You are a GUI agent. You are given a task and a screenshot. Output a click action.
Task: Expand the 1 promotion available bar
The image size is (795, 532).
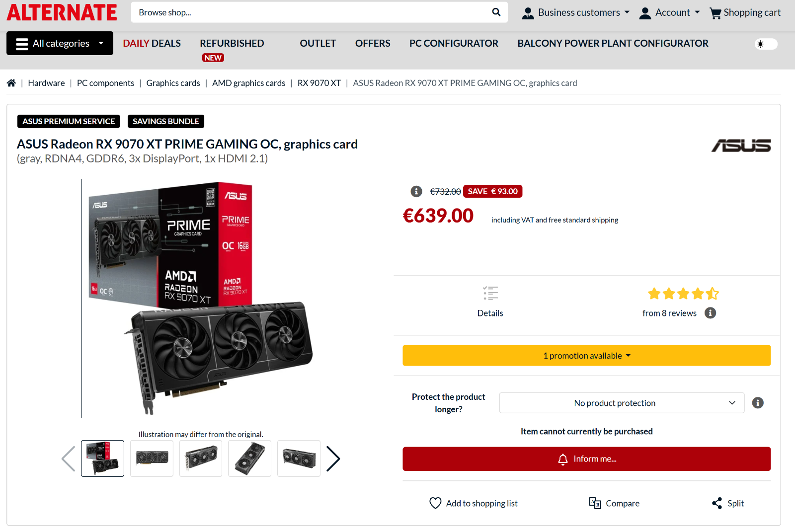click(586, 356)
